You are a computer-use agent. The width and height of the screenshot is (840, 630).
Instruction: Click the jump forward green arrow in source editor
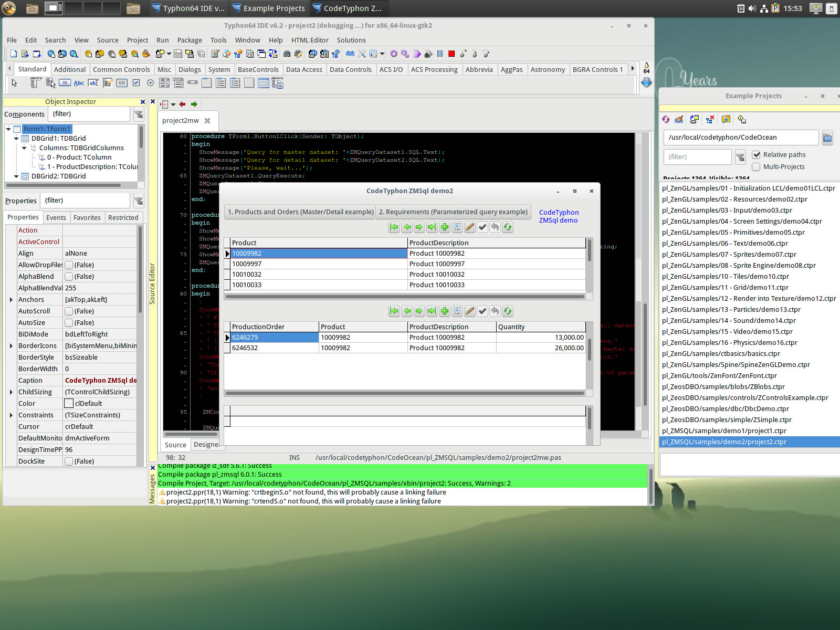[x=194, y=104]
